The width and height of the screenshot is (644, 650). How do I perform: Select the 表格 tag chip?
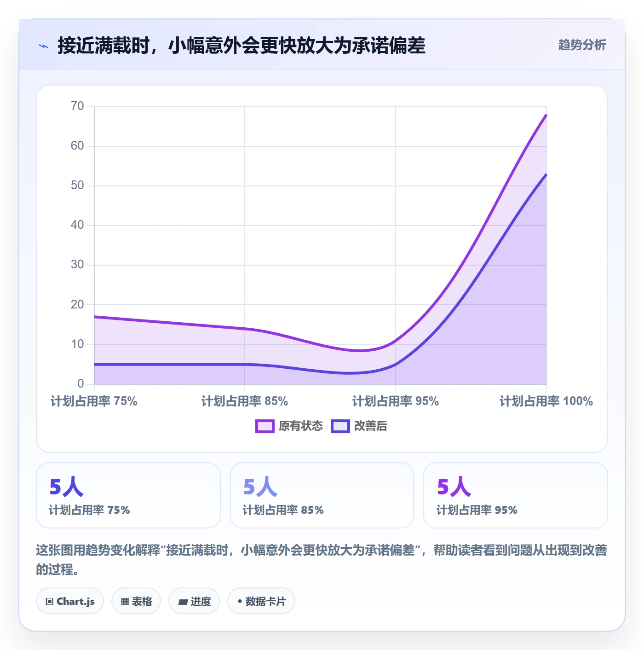[136, 601]
